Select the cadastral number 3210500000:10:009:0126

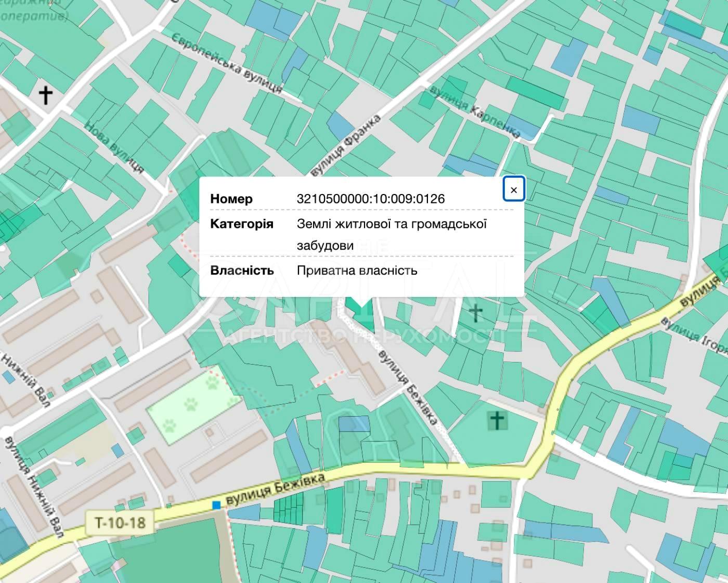[370, 199]
